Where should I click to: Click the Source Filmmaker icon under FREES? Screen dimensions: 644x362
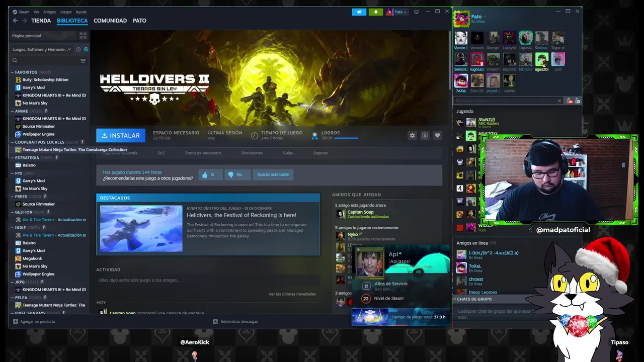[18, 204]
